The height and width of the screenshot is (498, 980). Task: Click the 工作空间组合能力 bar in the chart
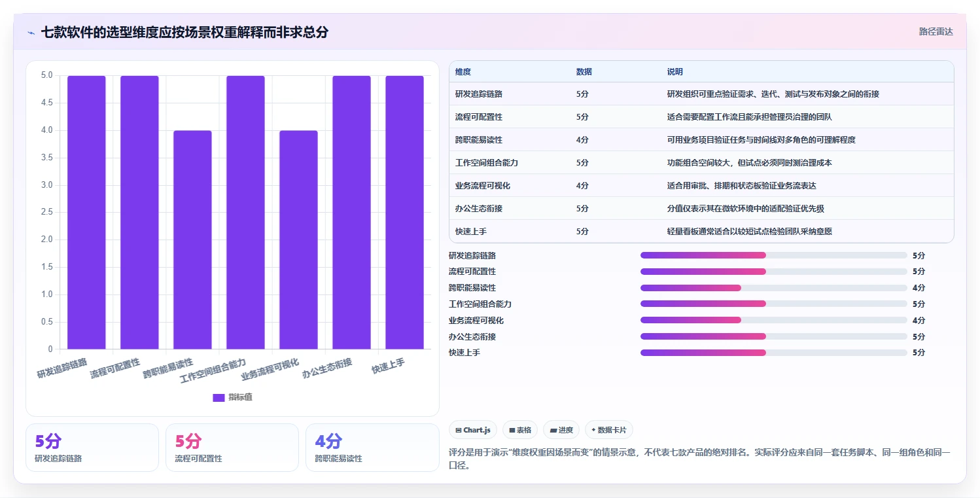[245, 212]
